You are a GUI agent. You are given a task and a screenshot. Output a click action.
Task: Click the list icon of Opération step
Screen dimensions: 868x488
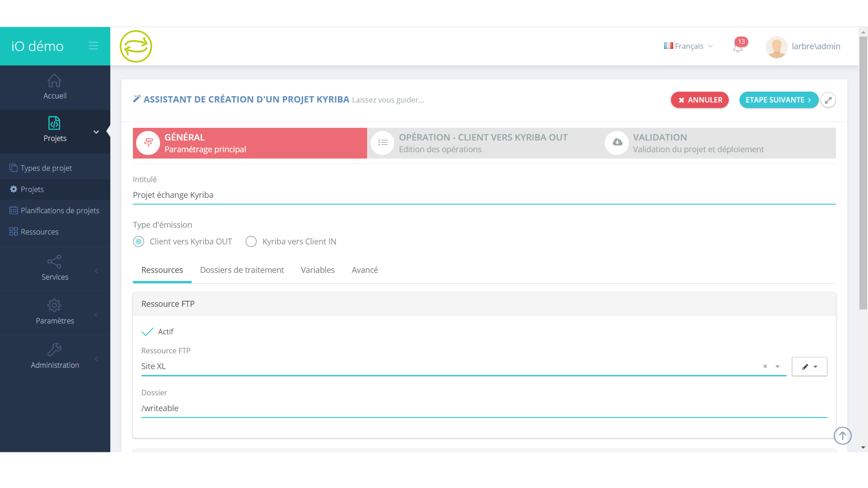click(382, 143)
